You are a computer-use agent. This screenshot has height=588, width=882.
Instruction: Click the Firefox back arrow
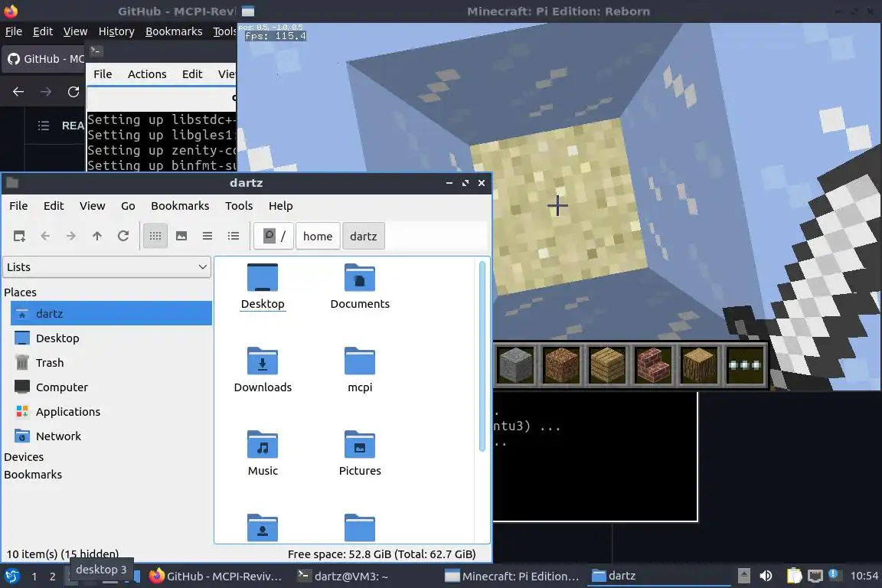[x=18, y=91]
